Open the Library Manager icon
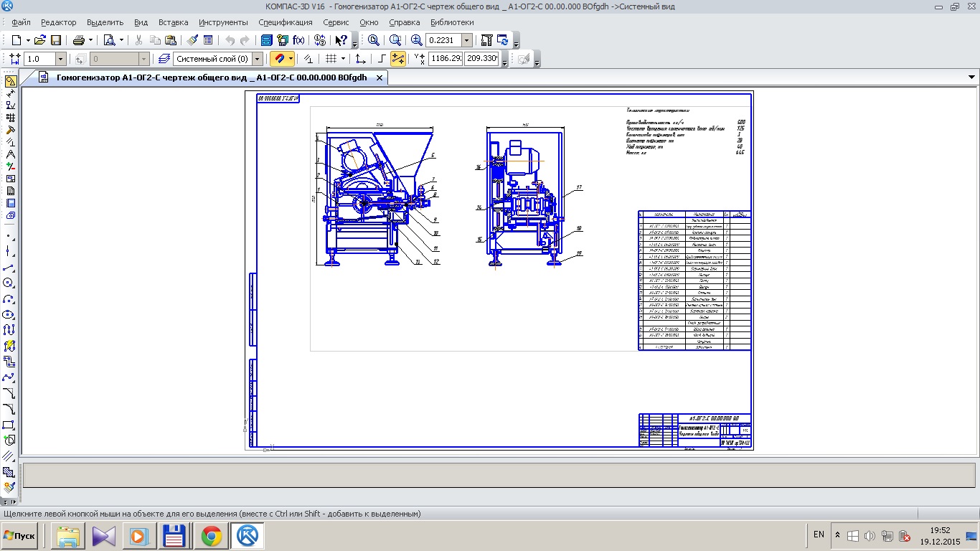Viewport: 980px width, 551px height. [x=267, y=40]
